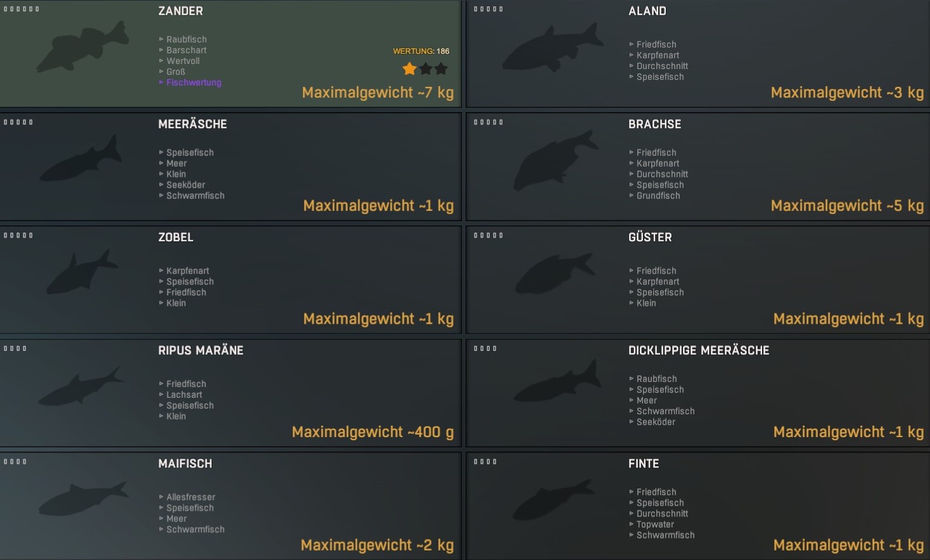Click Maximalgewicht ~400 g on Ripus Maräne
This screenshot has height=560, width=930.
373,432
